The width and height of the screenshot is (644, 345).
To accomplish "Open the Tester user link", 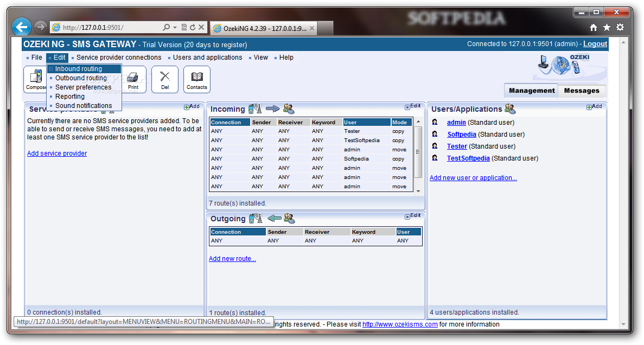I will (x=457, y=146).
